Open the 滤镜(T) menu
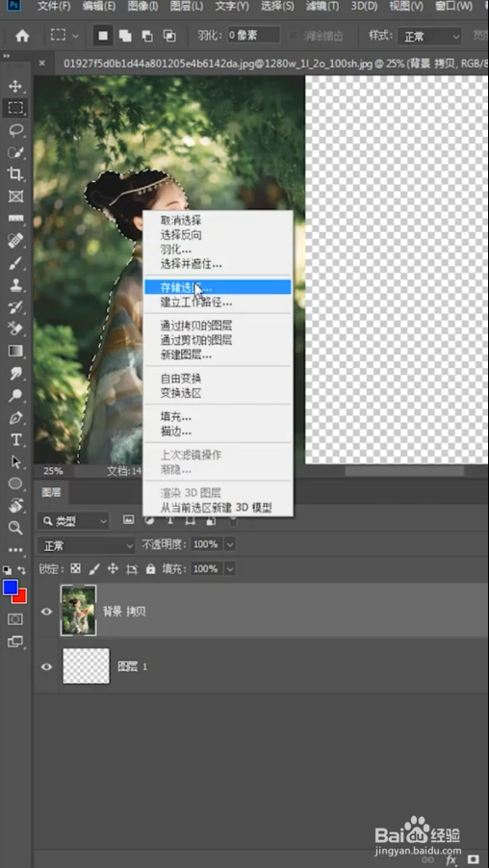 (x=322, y=7)
